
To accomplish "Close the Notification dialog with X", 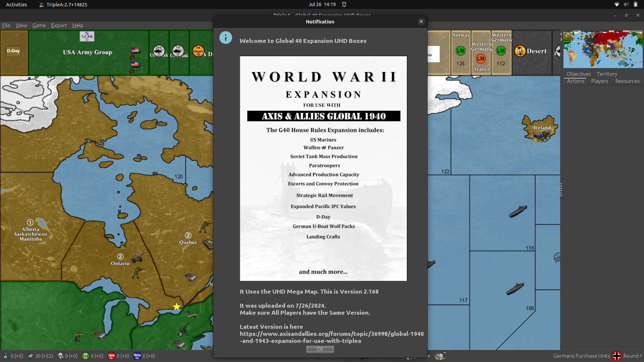I will point(421,21).
